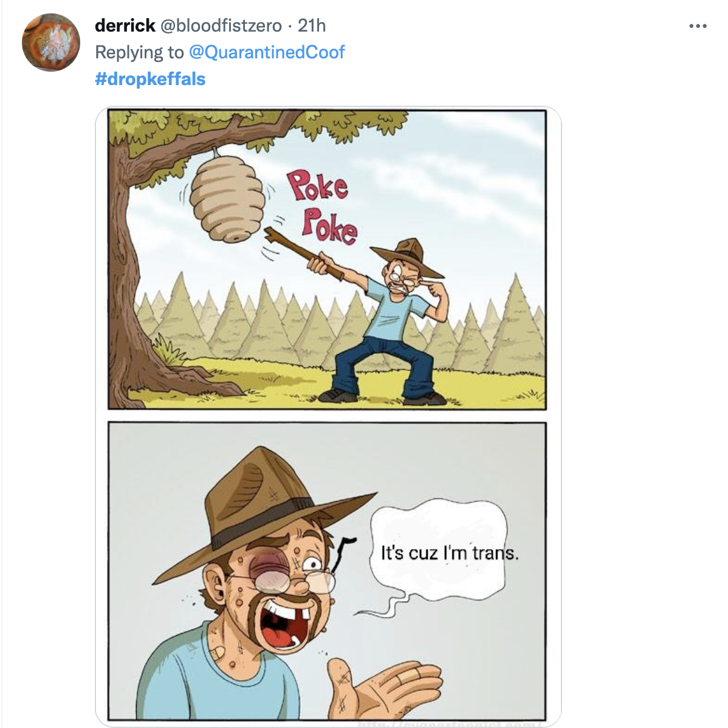Click the @bloodfistzero handle

pyautogui.click(x=221, y=26)
